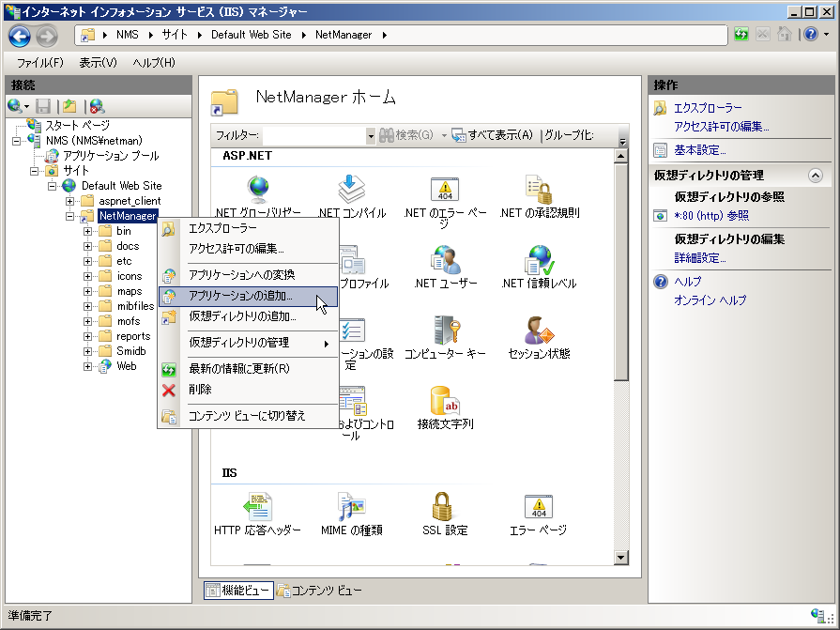The height and width of the screenshot is (630, 840).
Task: Click the オンライン ヘルプ link
Action: pyautogui.click(x=710, y=300)
